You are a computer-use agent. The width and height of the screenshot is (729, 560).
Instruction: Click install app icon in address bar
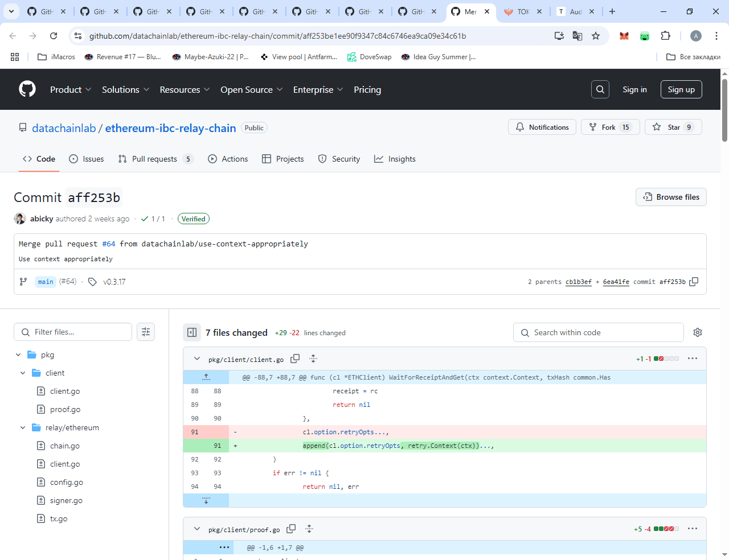click(559, 36)
